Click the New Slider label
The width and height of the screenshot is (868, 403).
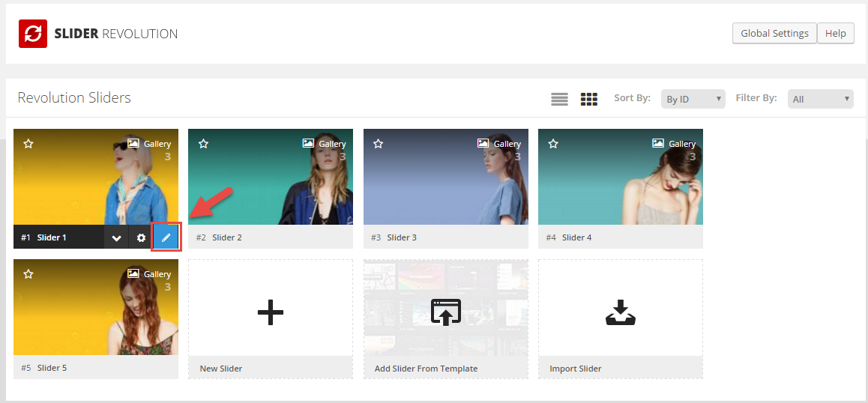221,369
